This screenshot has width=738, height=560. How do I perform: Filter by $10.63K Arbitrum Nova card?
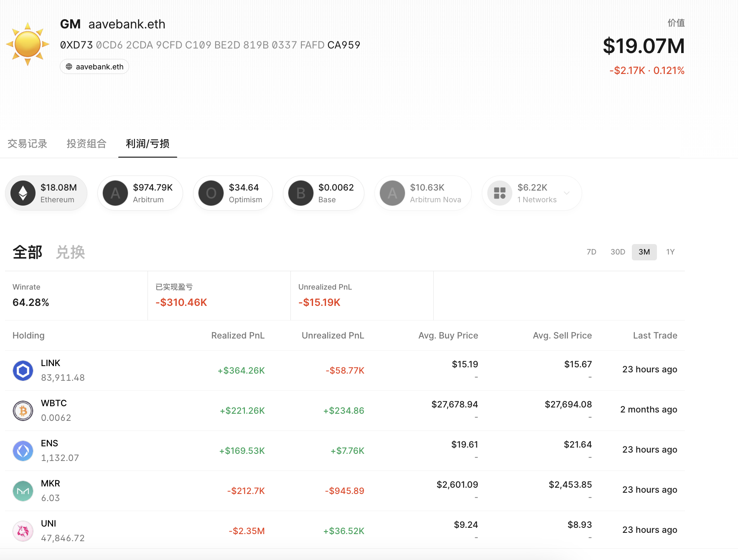pyautogui.click(x=423, y=193)
